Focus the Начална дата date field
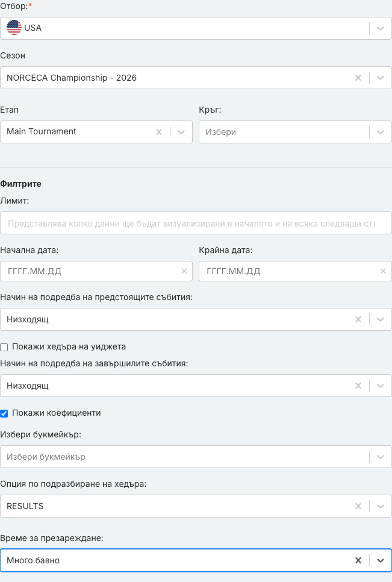The width and height of the screenshot is (392, 582). pos(96,271)
